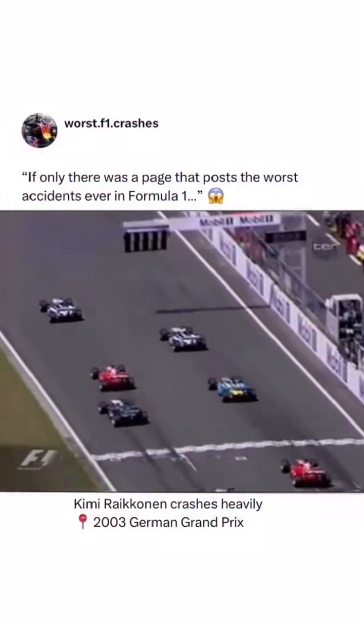Click the red pin location emoji
The width and height of the screenshot is (364, 625).
(x=83, y=522)
